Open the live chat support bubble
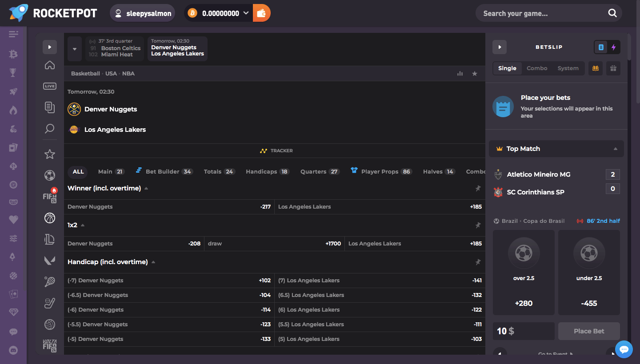The height and width of the screenshot is (364, 640). 624,349
